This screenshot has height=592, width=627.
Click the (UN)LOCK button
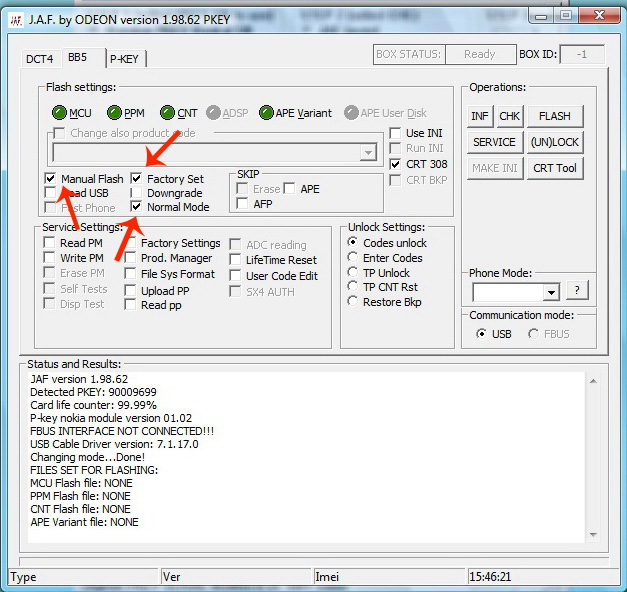click(555, 142)
